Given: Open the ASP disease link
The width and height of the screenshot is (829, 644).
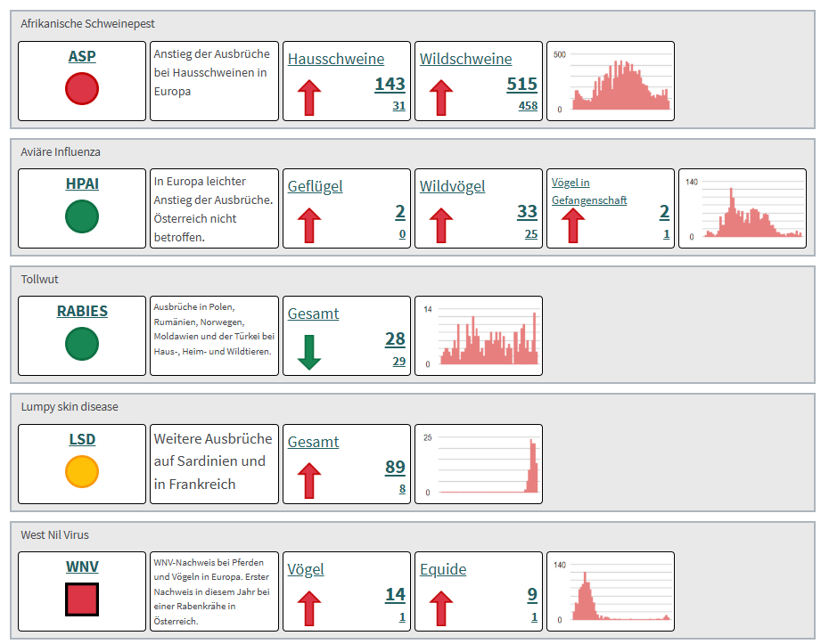Looking at the screenshot, I should [82, 56].
